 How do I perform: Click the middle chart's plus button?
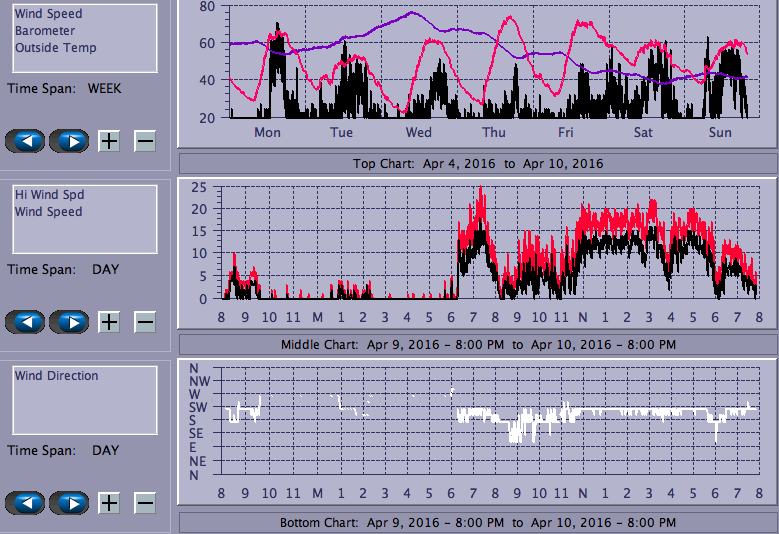[x=109, y=322]
